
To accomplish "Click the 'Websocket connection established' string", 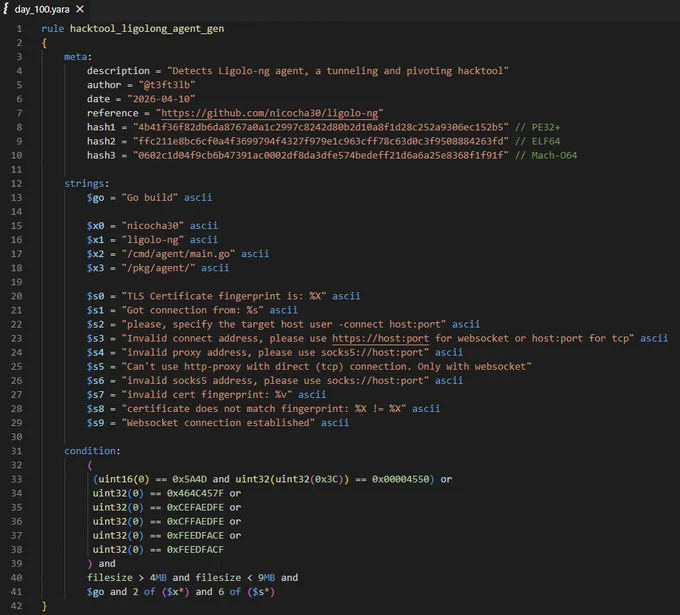I will click(218, 423).
